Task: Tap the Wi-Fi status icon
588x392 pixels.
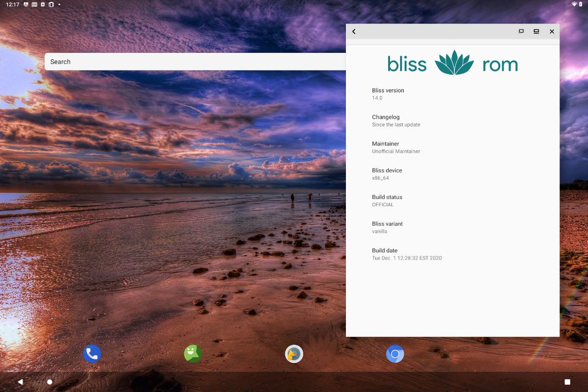Action: (574, 4)
